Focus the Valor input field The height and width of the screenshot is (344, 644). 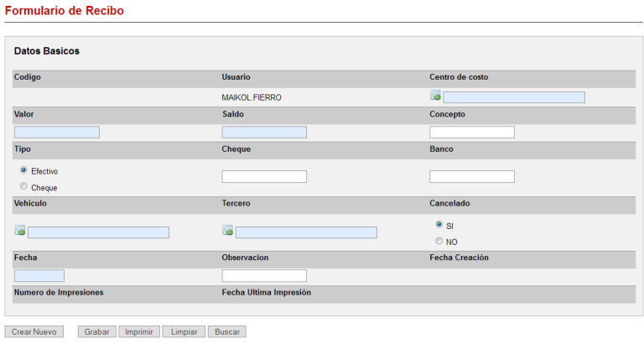(x=57, y=133)
